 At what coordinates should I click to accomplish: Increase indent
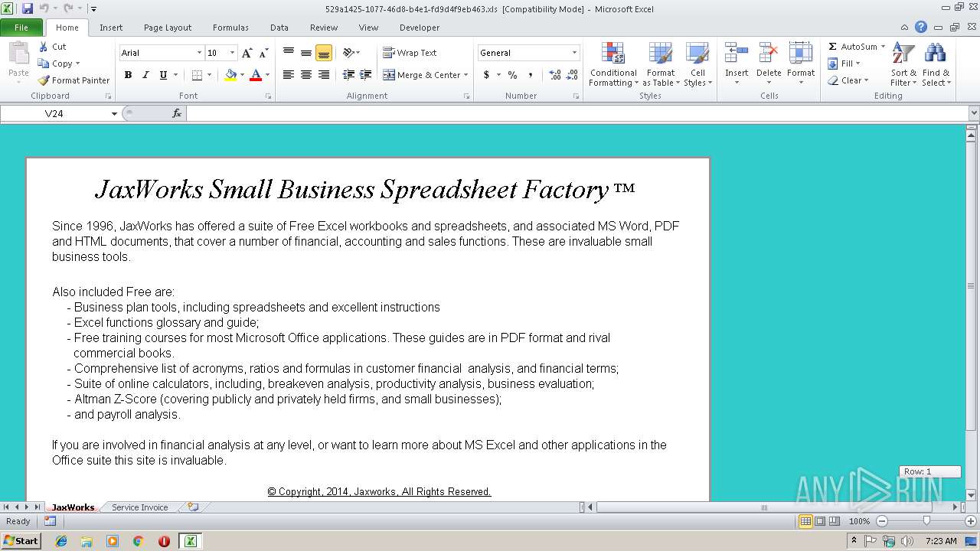point(366,75)
